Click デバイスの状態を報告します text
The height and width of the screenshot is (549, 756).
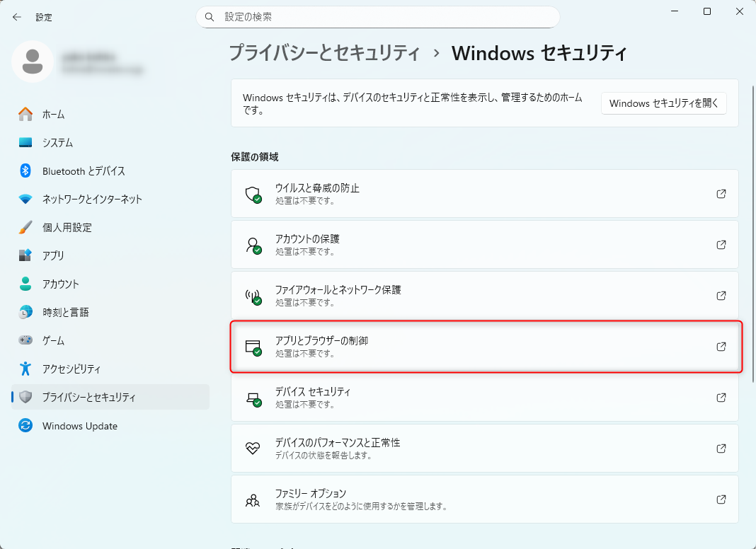pyautogui.click(x=323, y=456)
